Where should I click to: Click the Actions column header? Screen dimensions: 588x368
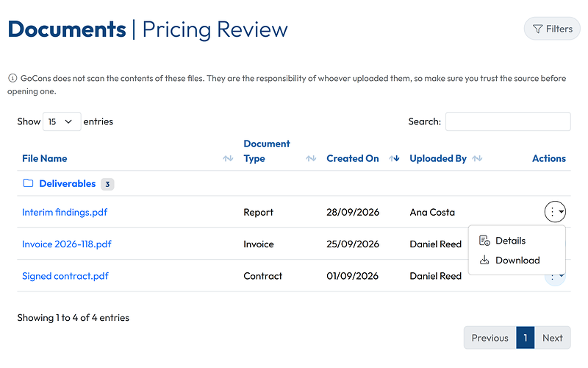(549, 158)
